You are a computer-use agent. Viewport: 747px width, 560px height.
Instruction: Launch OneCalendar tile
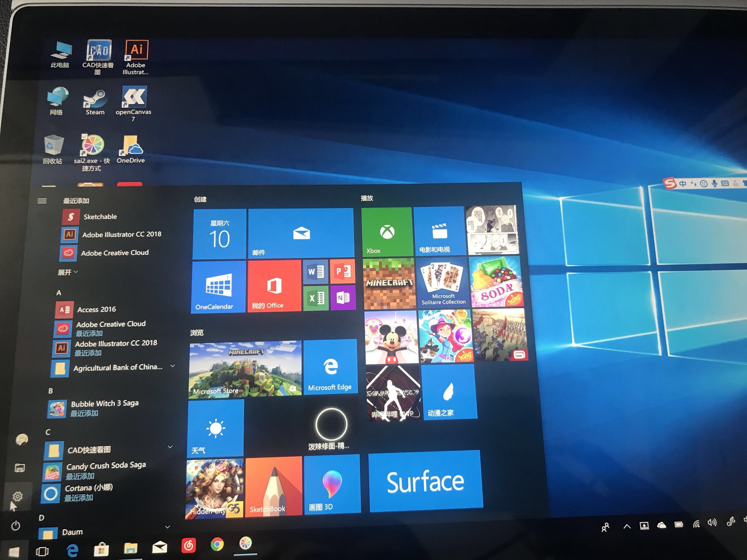click(x=219, y=287)
